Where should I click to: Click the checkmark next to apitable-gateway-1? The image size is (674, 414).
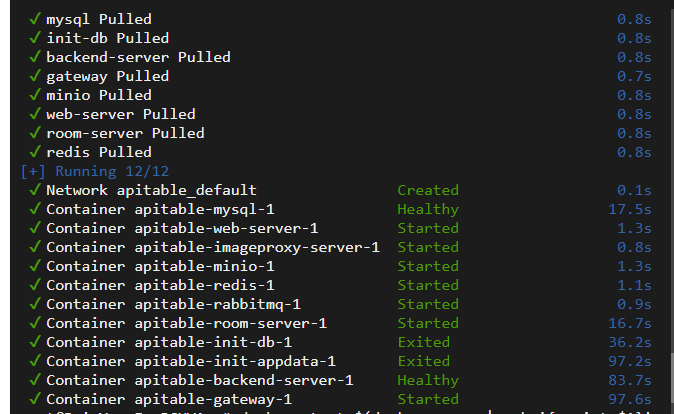pos(36,399)
